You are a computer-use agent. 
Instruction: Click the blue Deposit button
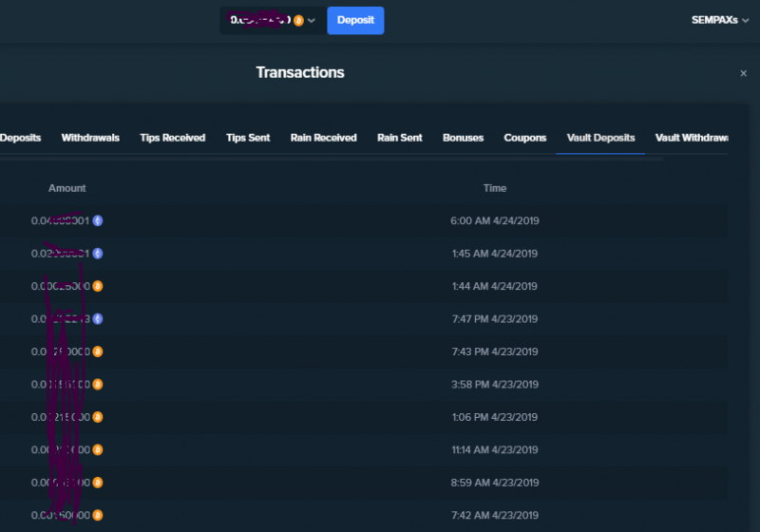point(355,20)
